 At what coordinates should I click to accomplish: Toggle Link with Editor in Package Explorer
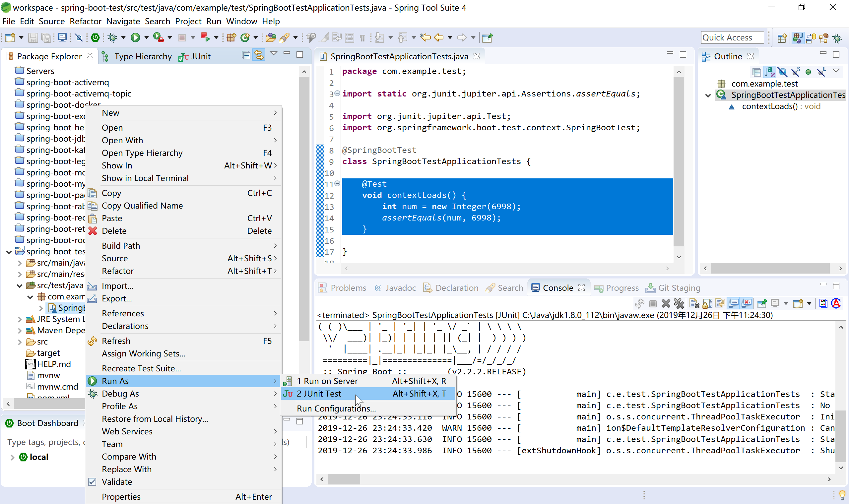pyautogui.click(x=259, y=55)
